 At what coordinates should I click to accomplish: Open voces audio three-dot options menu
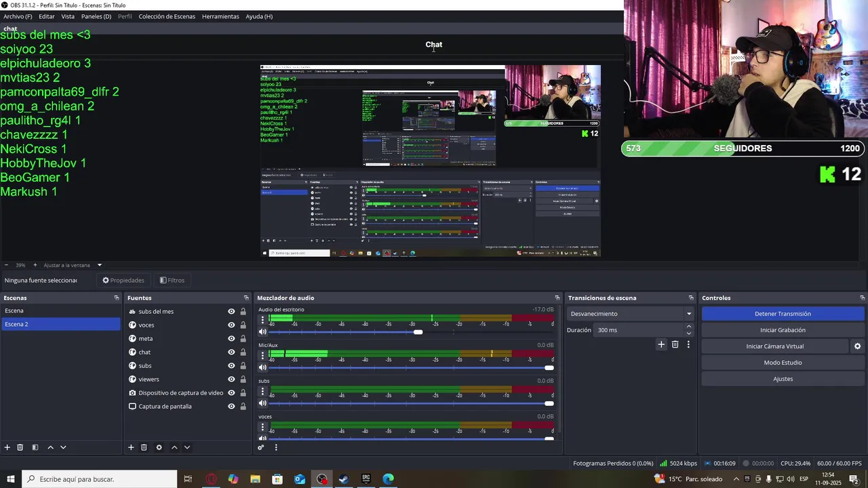(262, 427)
